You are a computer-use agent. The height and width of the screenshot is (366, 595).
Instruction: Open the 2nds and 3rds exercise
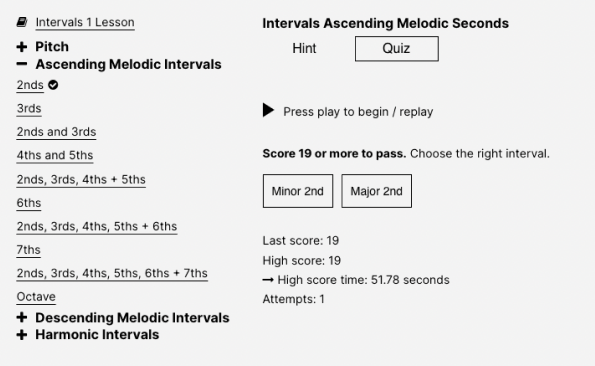tap(56, 132)
